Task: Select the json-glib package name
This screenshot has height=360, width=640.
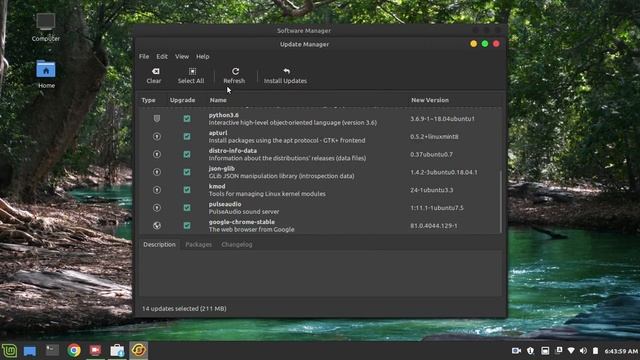Action: pyautogui.click(x=222, y=169)
